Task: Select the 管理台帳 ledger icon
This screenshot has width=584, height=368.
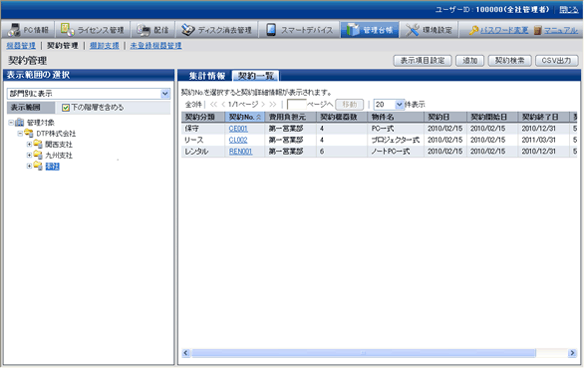Action: tap(352, 30)
